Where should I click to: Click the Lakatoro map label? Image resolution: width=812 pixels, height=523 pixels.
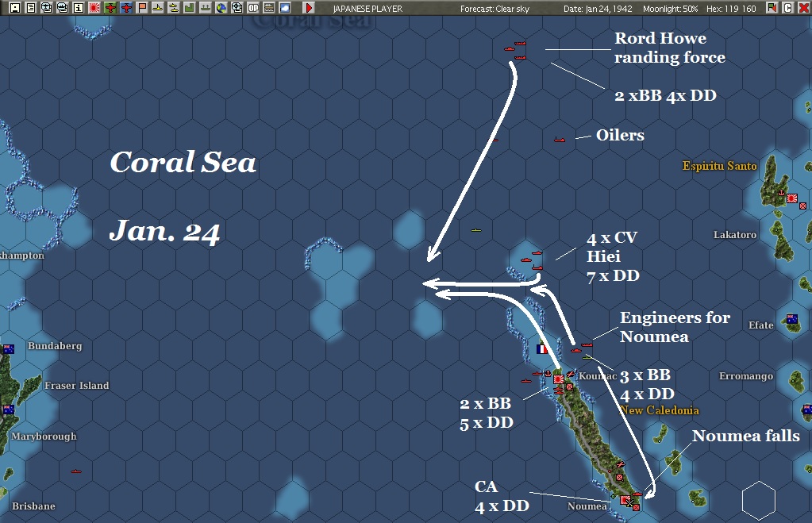tap(735, 235)
